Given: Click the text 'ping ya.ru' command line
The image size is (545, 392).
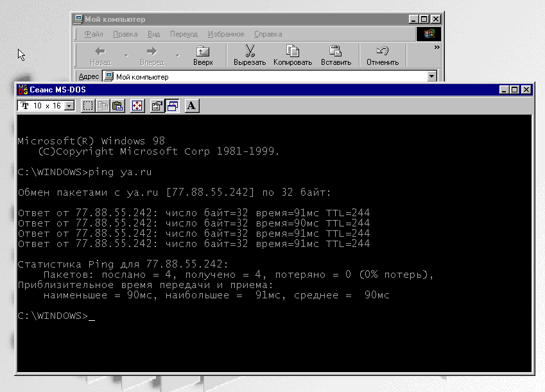Looking at the screenshot, I should pyautogui.click(x=120, y=172).
